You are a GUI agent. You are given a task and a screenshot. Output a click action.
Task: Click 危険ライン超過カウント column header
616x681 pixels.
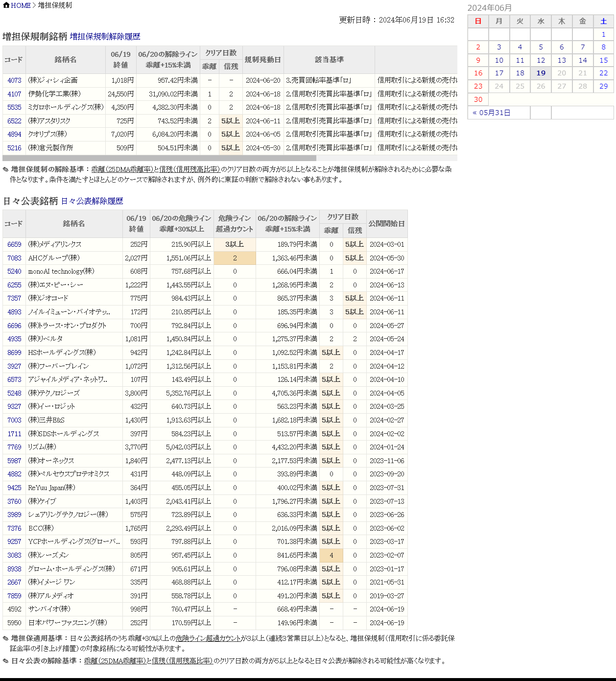click(x=235, y=224)
